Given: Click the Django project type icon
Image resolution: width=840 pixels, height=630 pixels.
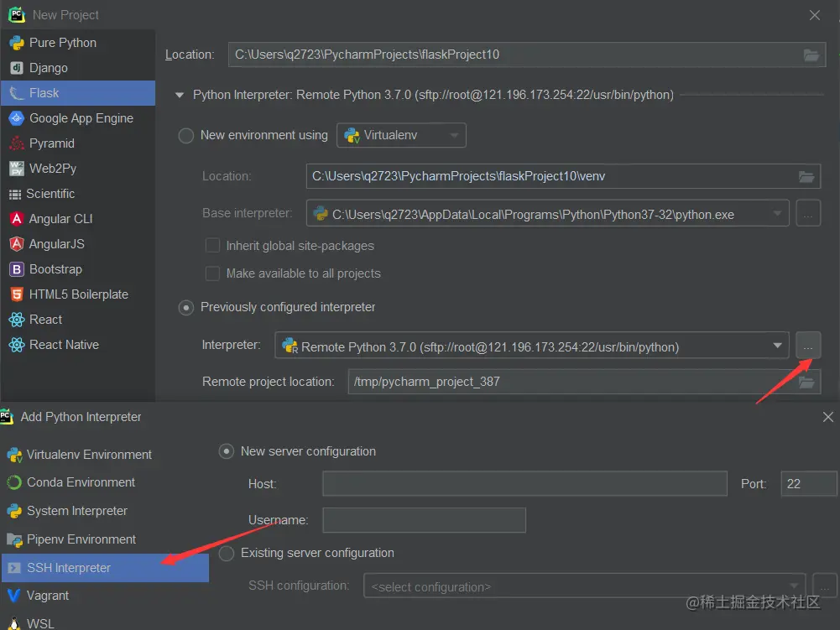Looking at the screenshot, I should pyautogui.click(x=17, y=68).
